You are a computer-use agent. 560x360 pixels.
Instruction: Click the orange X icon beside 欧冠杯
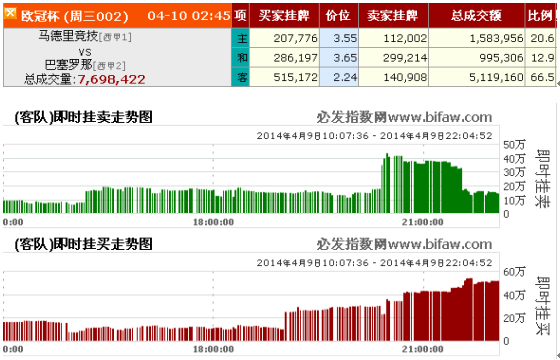pyautogui.click(x=10, y=13)
